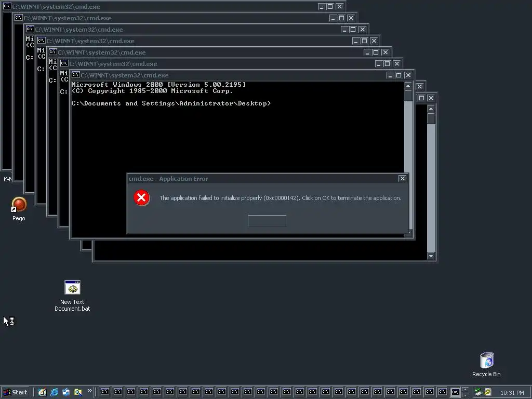This screenshot has height=399, width=532.
Task: Close the backmost cascaded cmd window
Action: tap(340, 6)
